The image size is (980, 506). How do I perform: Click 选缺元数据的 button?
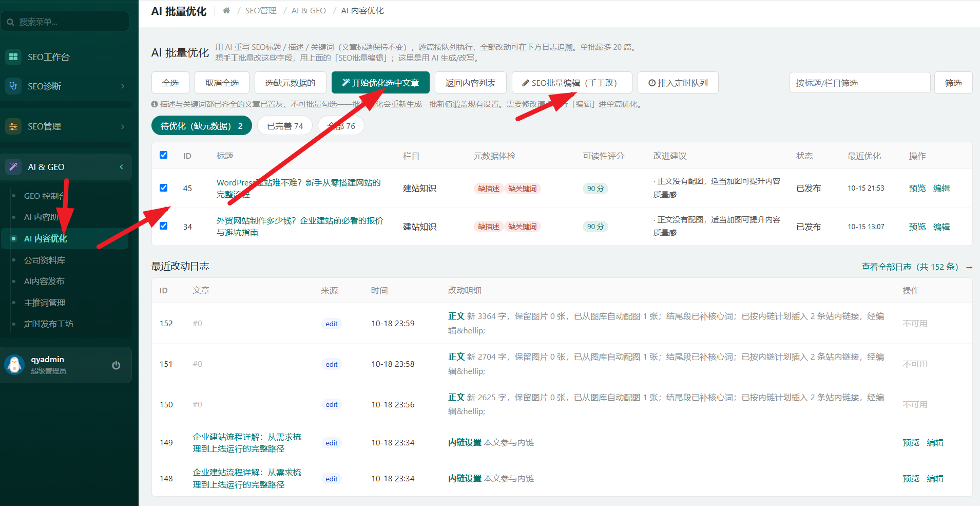[x=290, y=83]
